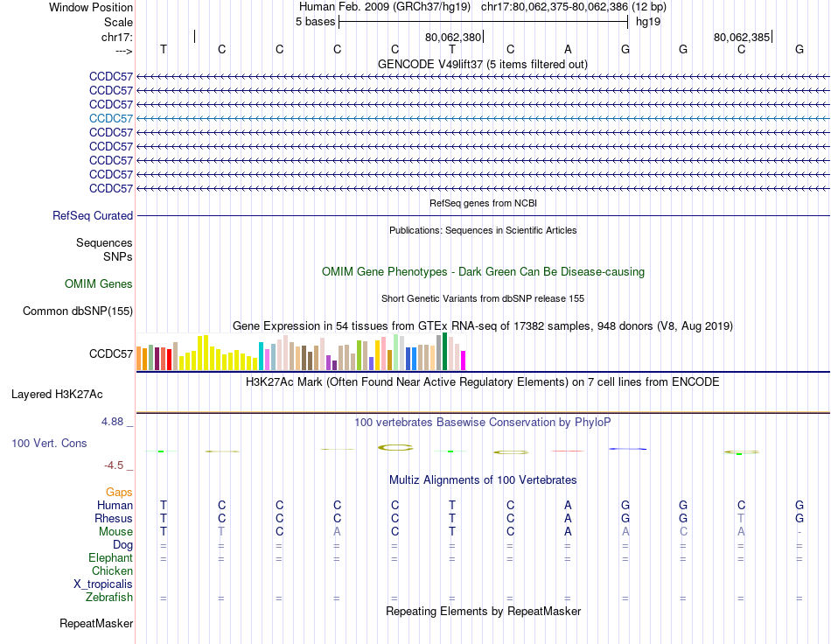Click the 80,062,385 coordinate marker
Viewport: 831px width, 644px height.
[742, 37]
